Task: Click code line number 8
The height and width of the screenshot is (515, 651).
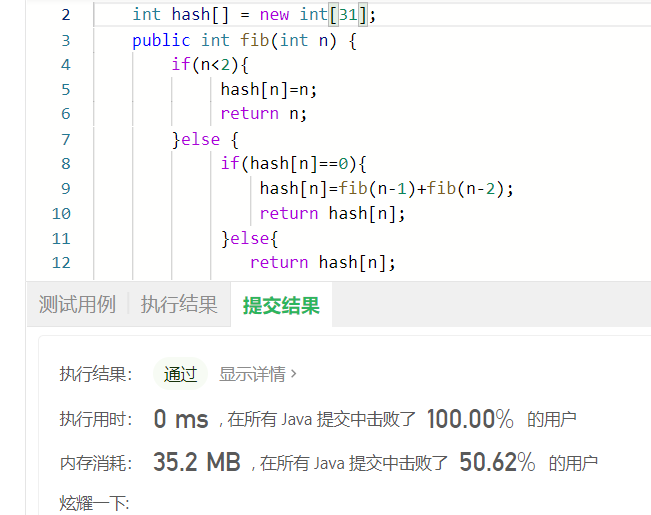Action: tap(66, 163)
